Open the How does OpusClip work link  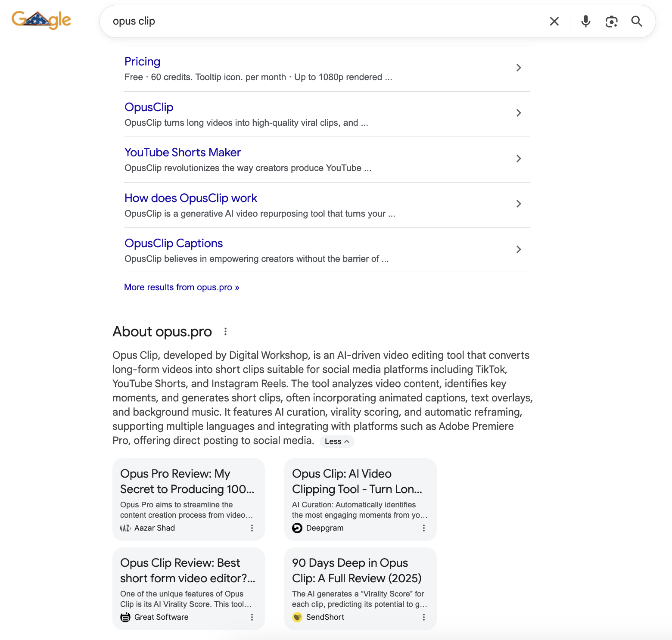click(191, 198)
